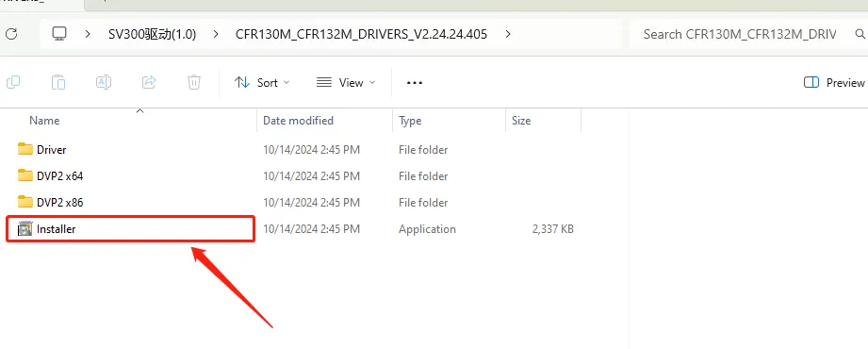The width and height of the screenshot is (868, 349).
Task: Click date modified cell of DVP2 x86 row
Action: point(311,203)
